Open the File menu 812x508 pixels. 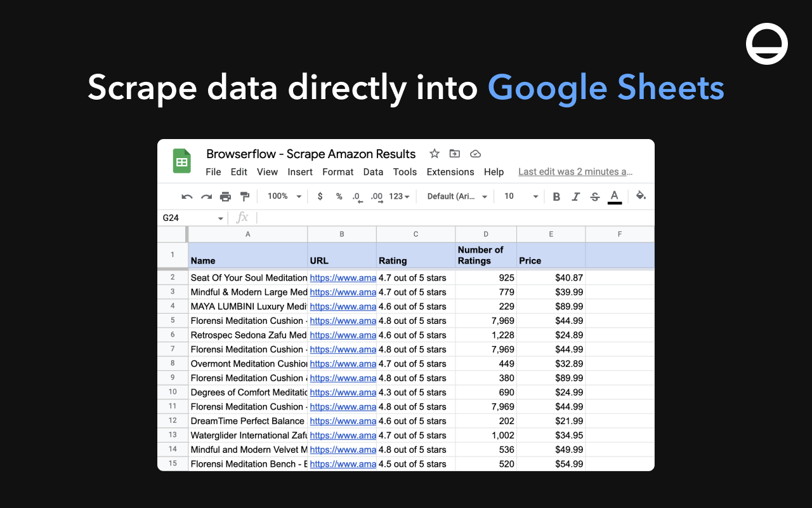[x=214, y=172]
